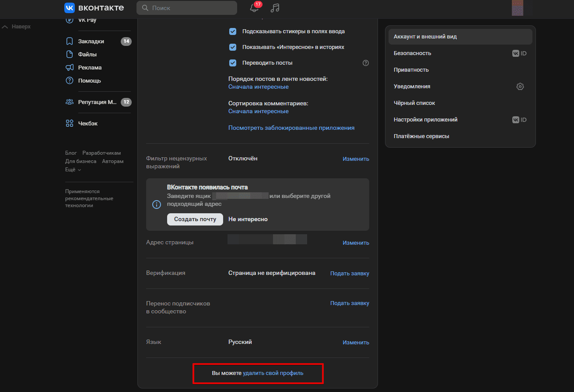This screenshot has width=574, height=392.
Task: Open the music note icon
Action: click(275, 8)
